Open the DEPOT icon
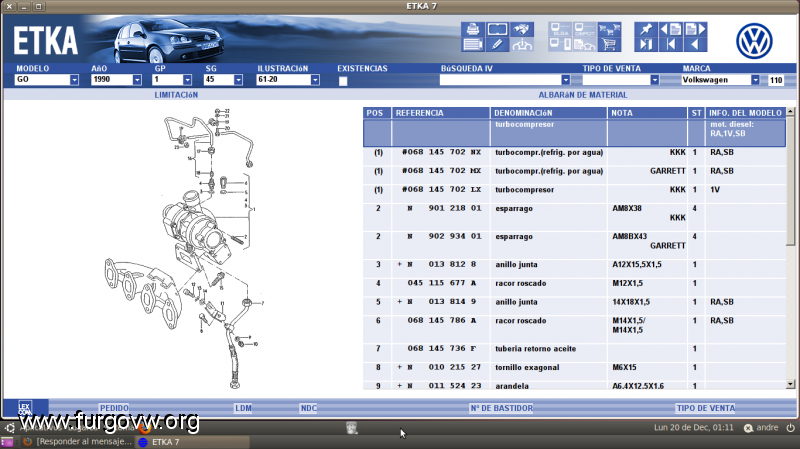 click(x=584, y=29)
